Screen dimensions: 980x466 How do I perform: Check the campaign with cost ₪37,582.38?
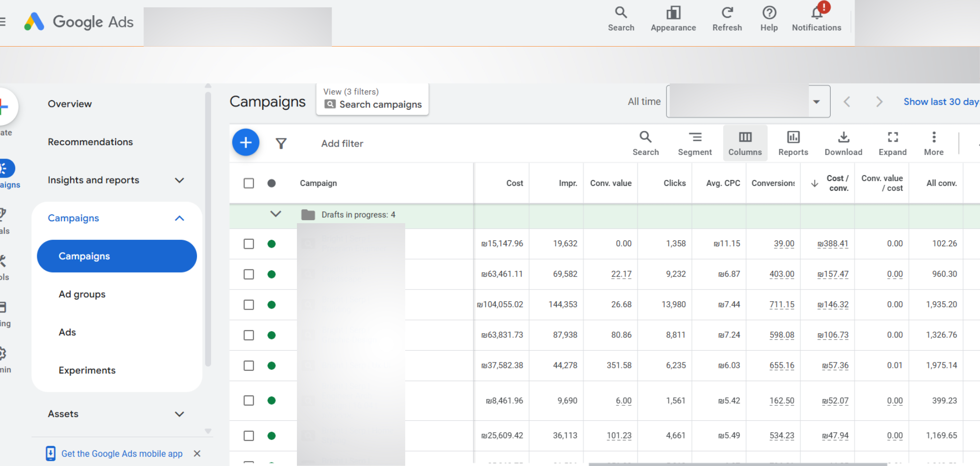pos(249,365)
